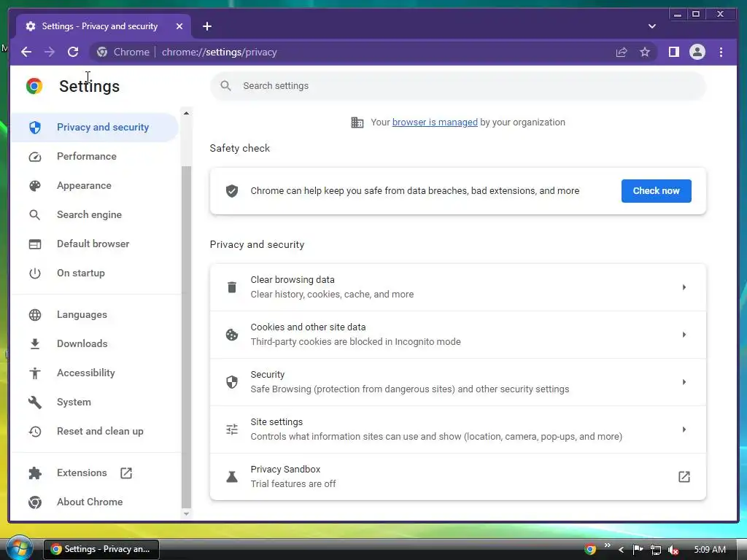Viewport: 747px width, 560px height.
Task: Click the Appearance palette icon
Action: coord(35,186)
